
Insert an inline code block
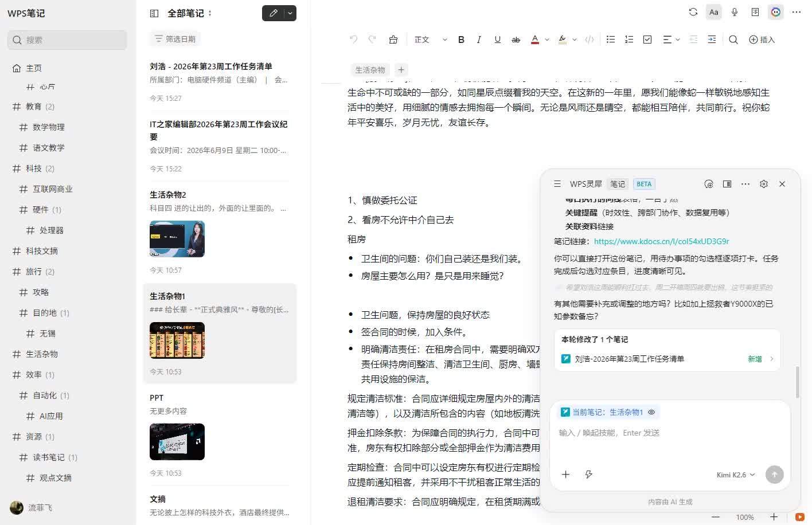590,40
